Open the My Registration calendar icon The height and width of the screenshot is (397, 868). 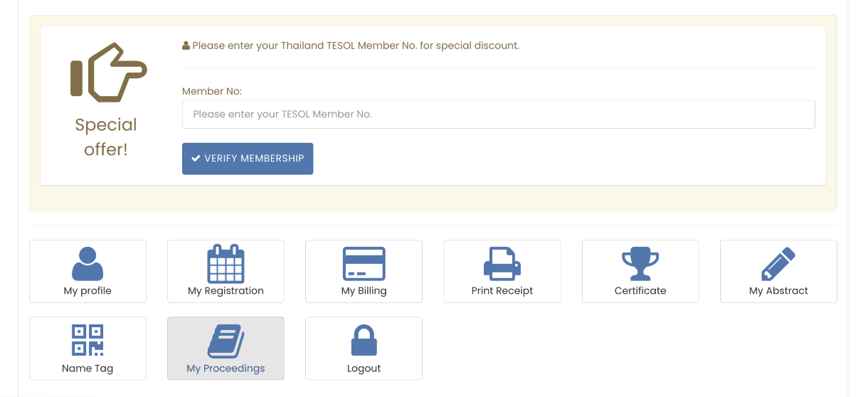(x=226, y=263)
